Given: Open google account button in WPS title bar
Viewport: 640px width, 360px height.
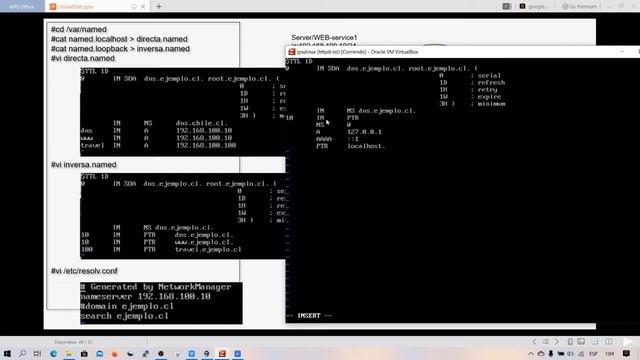Looking at the screenshot, I should click(x=535, y=7).
